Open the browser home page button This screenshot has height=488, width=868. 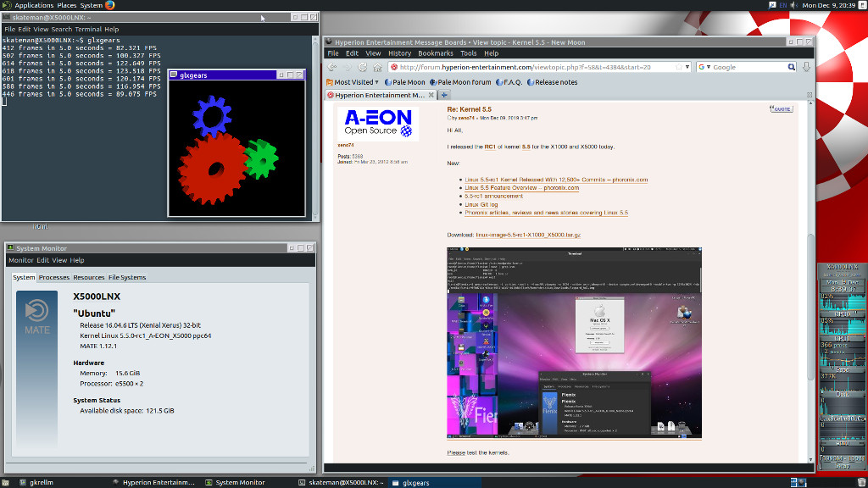point(377,67)
